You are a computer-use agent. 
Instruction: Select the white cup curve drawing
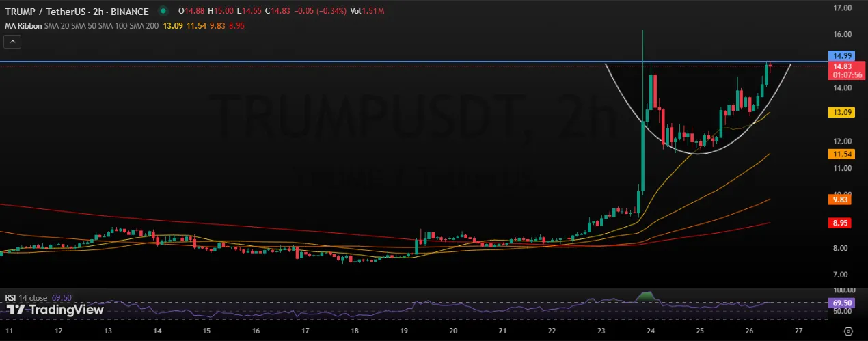697,153
